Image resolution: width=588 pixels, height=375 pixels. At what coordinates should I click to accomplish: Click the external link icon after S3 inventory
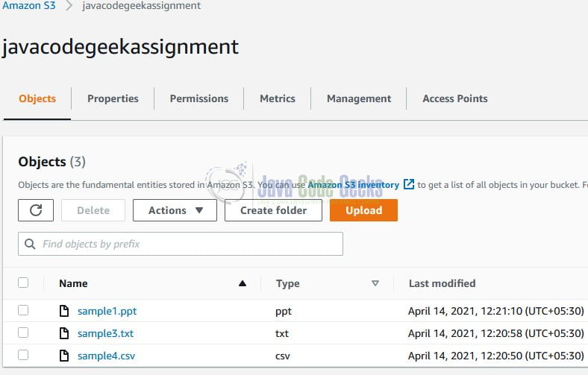coord(409,184)
